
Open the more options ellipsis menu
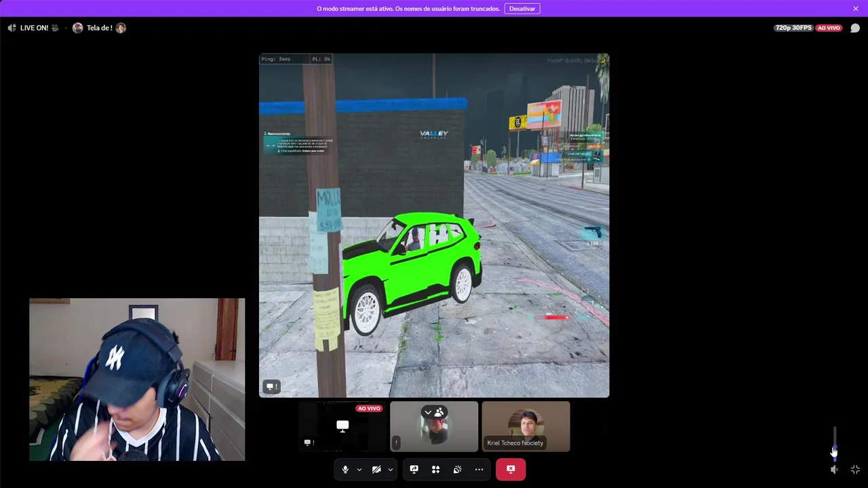479,469
